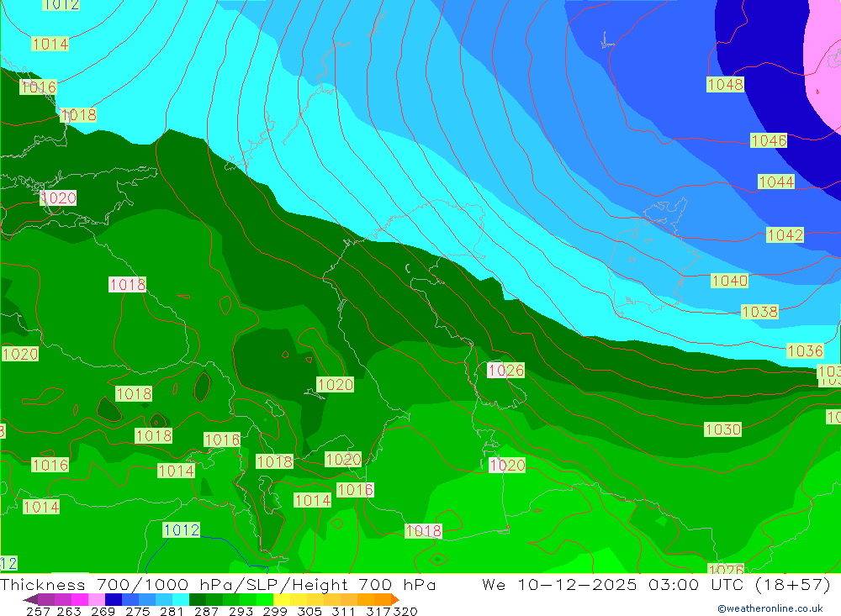Click the cyan swatch in thickness legend
Viewport: 841px width, 616px height.
coord(181,599)
